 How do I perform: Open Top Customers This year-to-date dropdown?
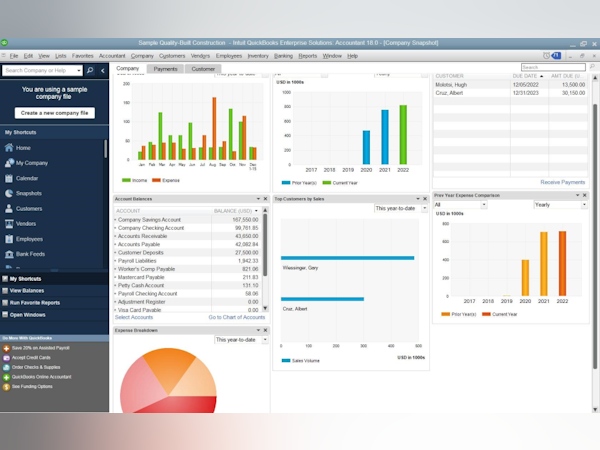[401, 209]
